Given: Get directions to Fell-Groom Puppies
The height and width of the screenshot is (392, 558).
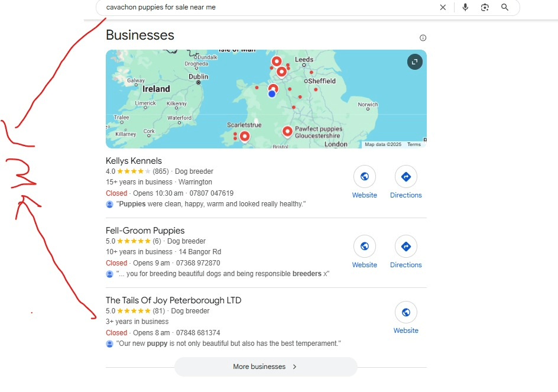Looking at the screenshot, I should (x=405, y=247).
